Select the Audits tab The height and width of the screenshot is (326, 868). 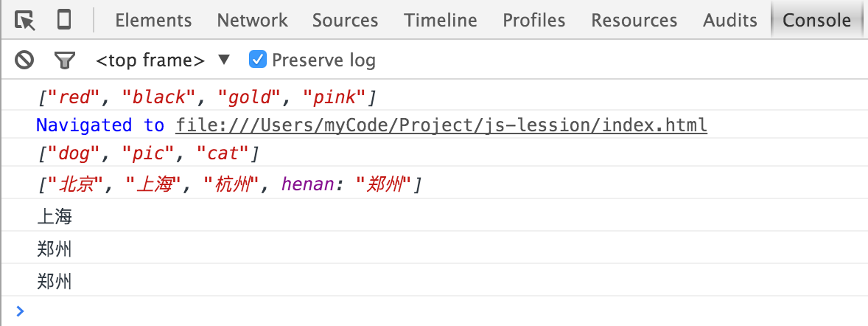click(730, 21)
